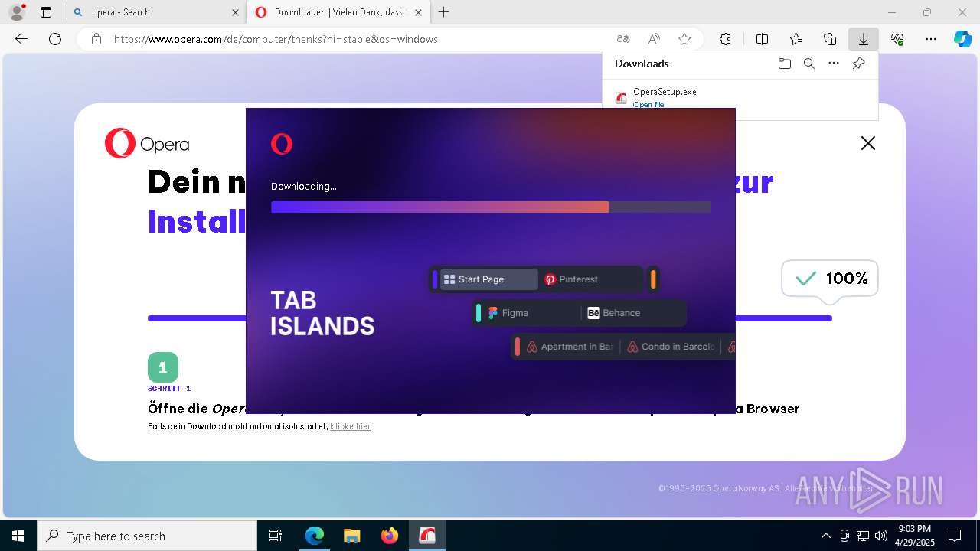Click the installer download progress bar
The height and width of the screenshot is (551, 980).
[x=491, y=207]
